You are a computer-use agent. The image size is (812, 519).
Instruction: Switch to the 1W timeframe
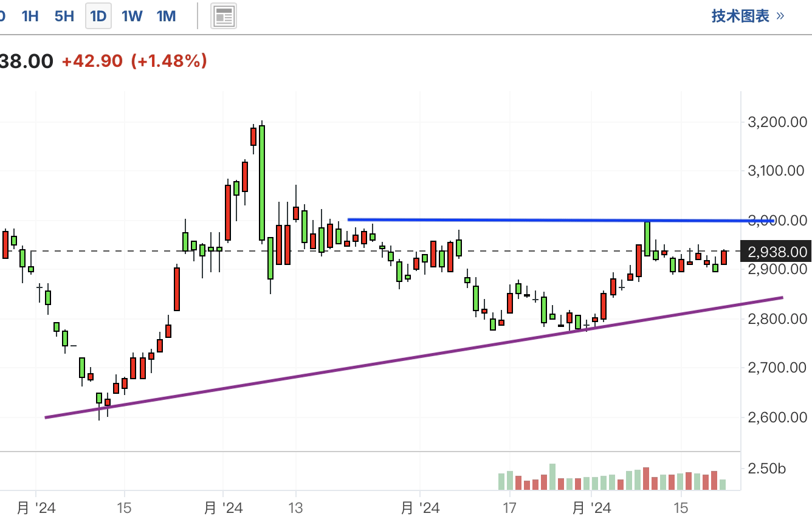point(132,16)
